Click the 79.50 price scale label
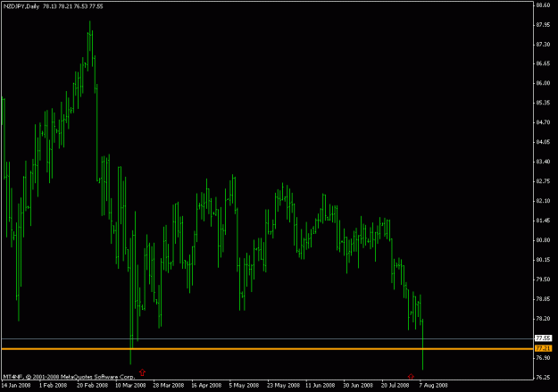The image size is (558, 392). [543, 279]
